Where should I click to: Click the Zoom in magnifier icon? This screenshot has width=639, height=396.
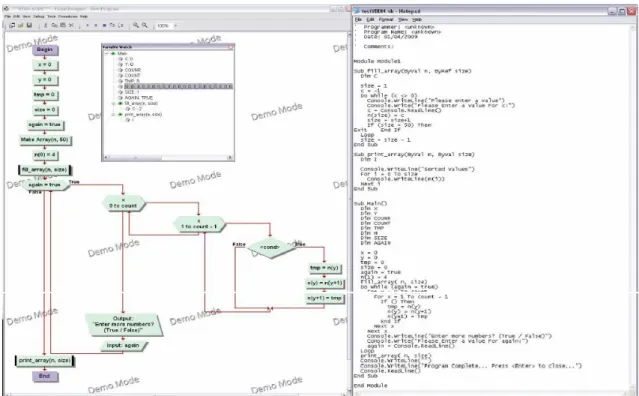pos(136,25)
